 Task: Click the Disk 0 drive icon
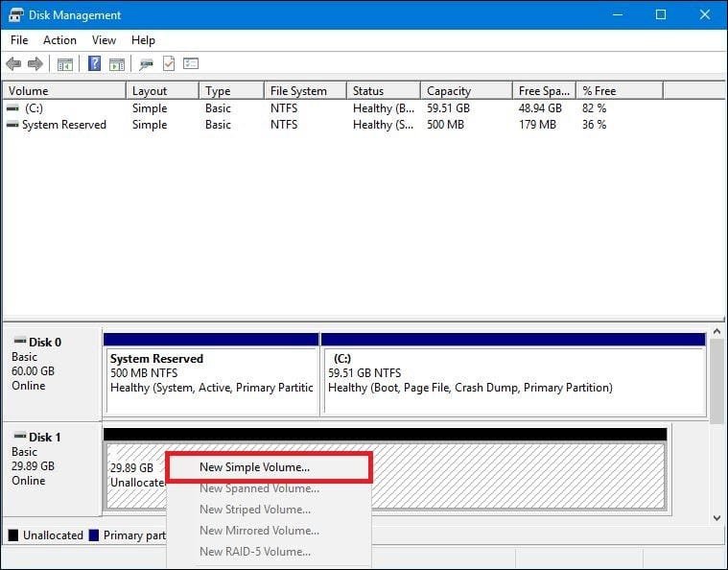[x=20, y=341]
